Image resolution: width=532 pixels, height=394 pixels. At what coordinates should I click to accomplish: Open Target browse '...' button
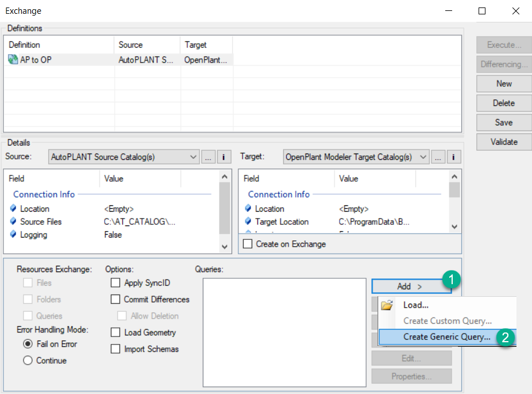point(438,157)
